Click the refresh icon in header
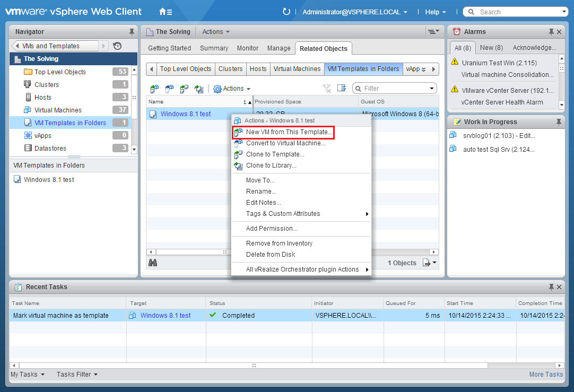Screen dimensions: 574x392 point(286,12)
